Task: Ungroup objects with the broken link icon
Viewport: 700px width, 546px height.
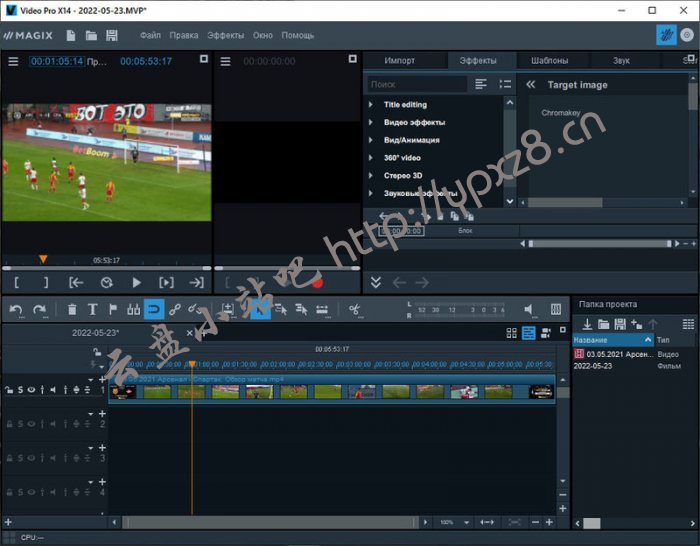Action: pyautogui.click(x=193, y=309)
